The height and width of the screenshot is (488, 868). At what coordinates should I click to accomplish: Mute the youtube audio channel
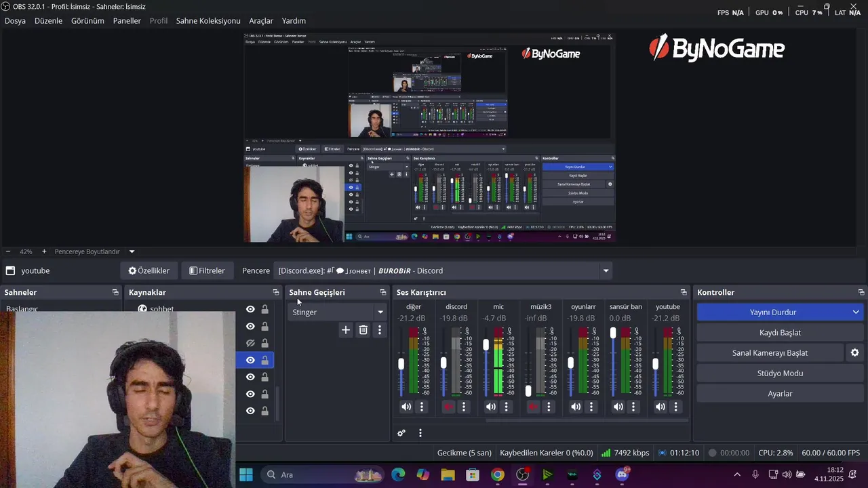tap(660, 407)
